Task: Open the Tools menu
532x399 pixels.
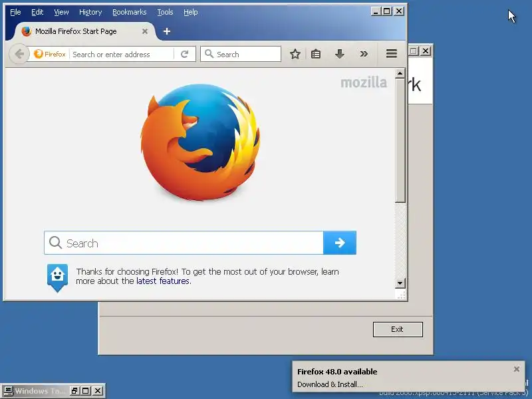Action: [165, 12]
